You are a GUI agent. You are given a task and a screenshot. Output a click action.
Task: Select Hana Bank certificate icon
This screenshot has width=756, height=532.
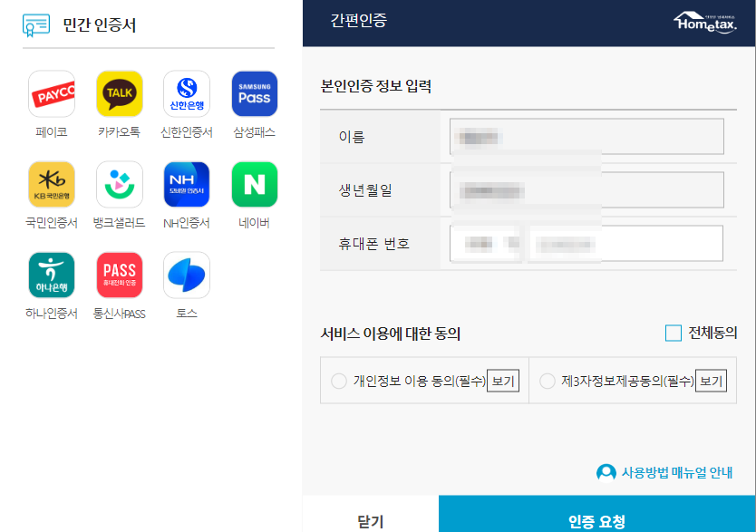[x=52, y=276]
